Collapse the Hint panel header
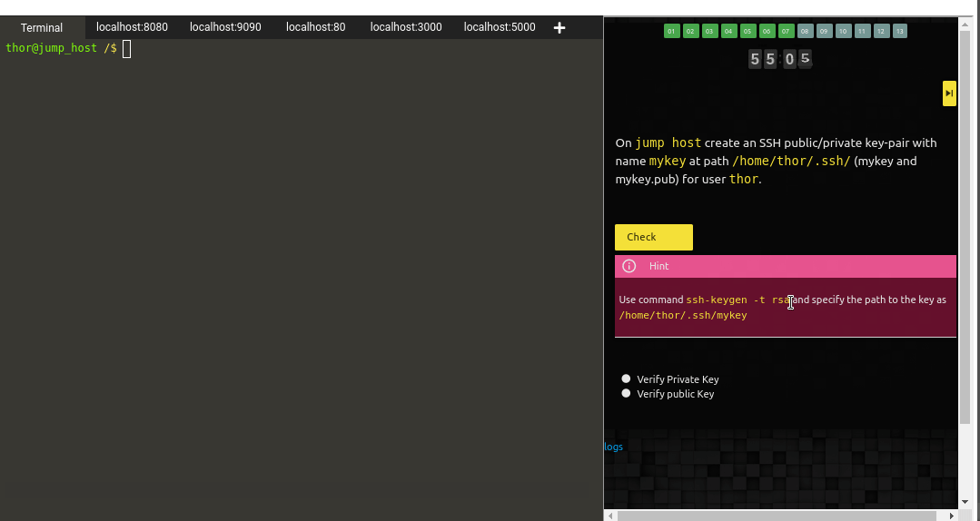 tap(786, 266)
